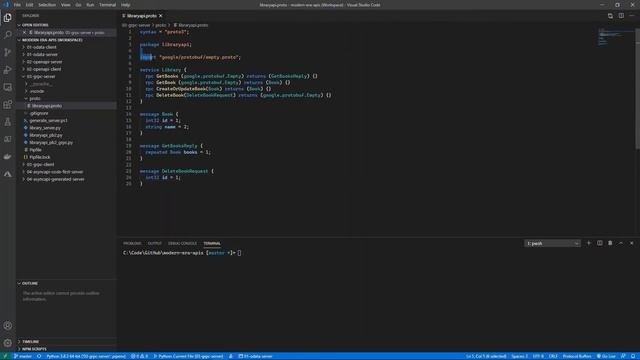This screenshot has width=640, height=360.
Task: Maximize the panel with chevron up icon
Action: [621, 243]
